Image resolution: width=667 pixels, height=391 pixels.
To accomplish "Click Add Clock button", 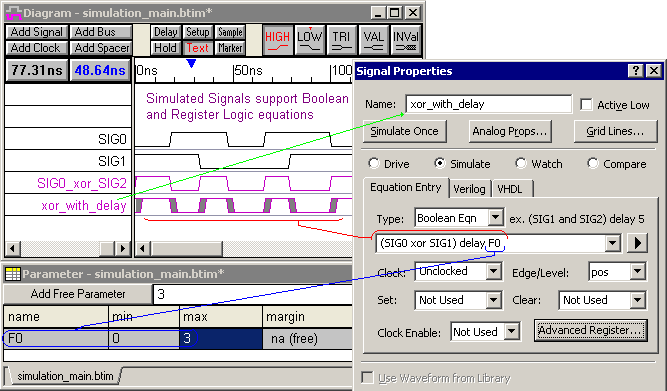I will point(37,48).
